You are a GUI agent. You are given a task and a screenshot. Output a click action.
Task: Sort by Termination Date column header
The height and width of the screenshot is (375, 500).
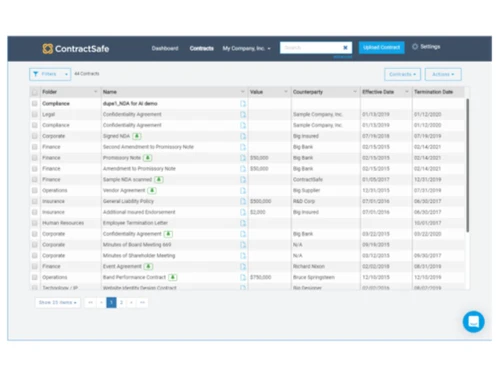433,92
